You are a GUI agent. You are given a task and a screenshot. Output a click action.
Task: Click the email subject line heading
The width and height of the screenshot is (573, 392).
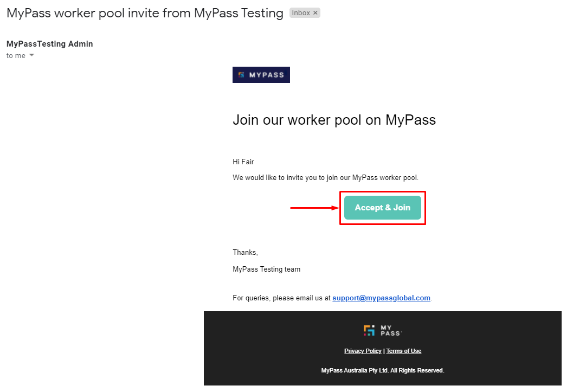point(145,13)
